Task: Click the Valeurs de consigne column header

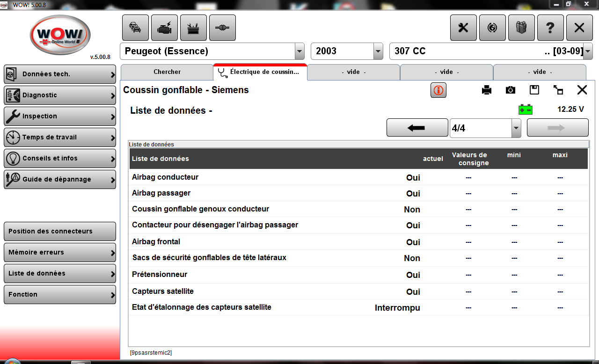Action: (x=469, y=159)
